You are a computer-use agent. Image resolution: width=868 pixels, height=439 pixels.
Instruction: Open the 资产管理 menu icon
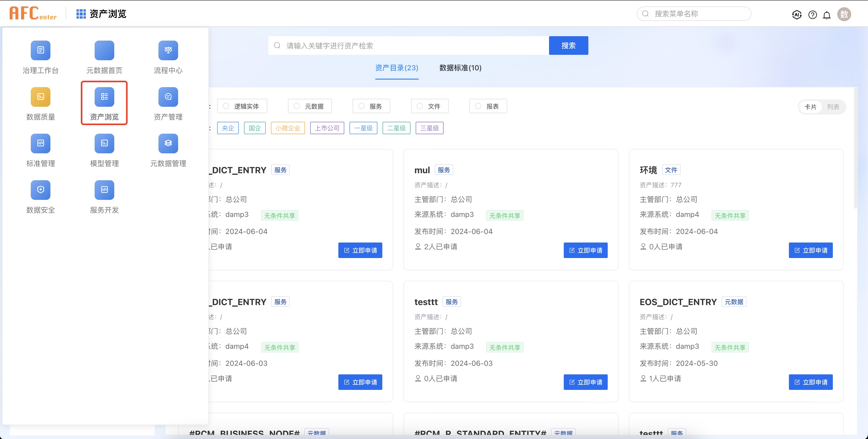tap(168, 97)
